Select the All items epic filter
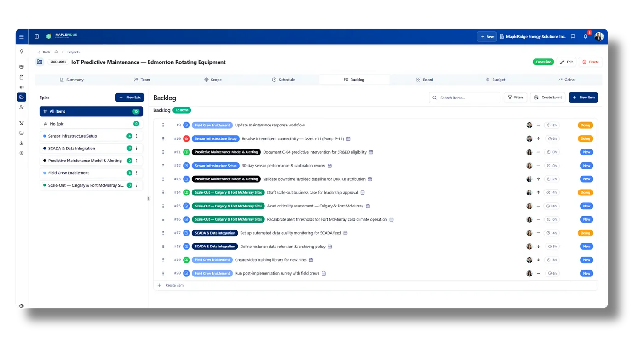Image resolution: width=644 pixels, height=362 pixels. (x=91, y=111)
